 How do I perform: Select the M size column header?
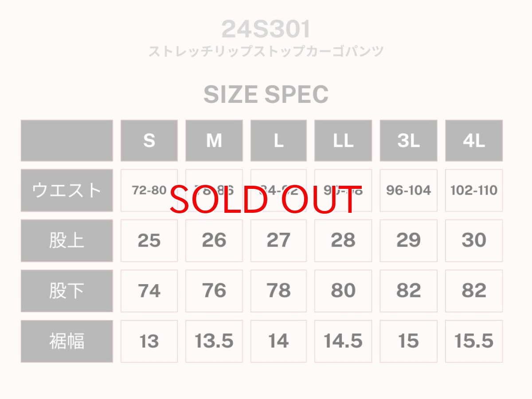(214, 141)
